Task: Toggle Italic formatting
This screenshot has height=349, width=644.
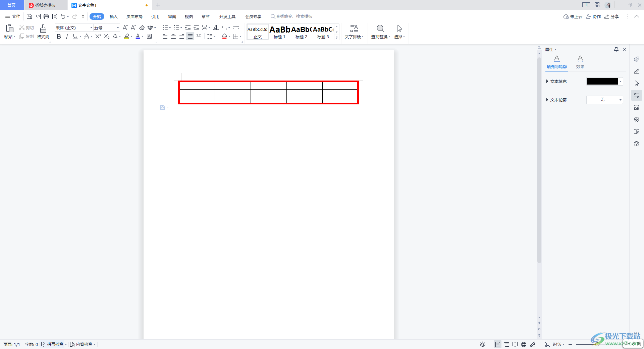Action: (x=67, y=36)
